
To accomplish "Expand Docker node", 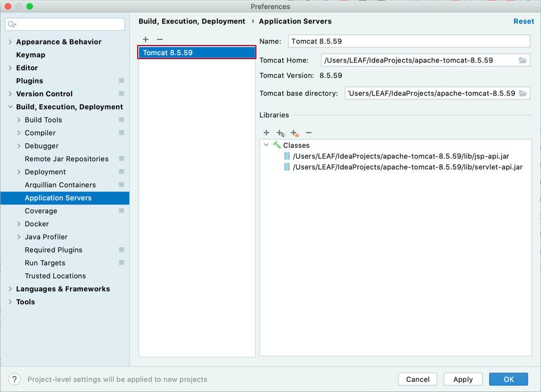I will (18, 224).
